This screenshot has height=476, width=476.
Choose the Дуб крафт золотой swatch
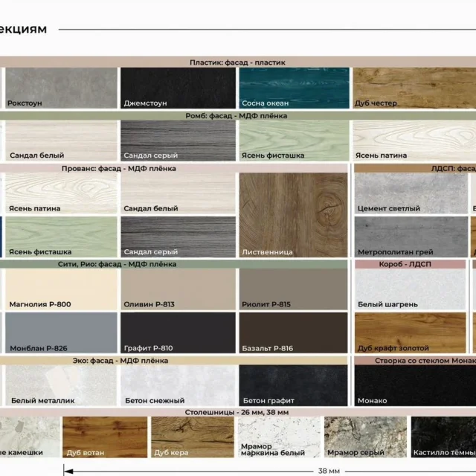pos(410,332)
